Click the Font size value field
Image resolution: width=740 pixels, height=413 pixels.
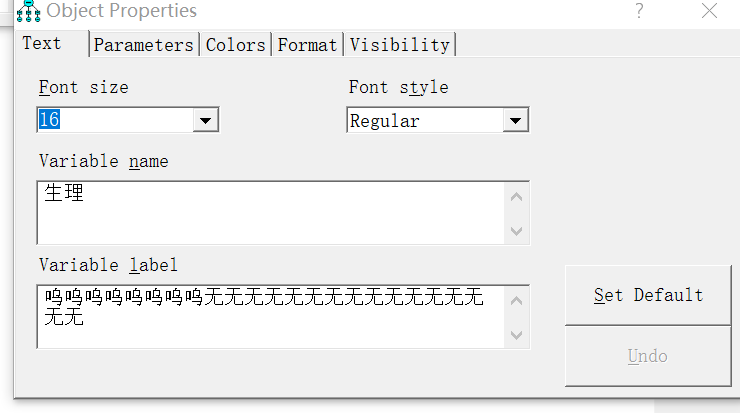(x=114, y=121)
